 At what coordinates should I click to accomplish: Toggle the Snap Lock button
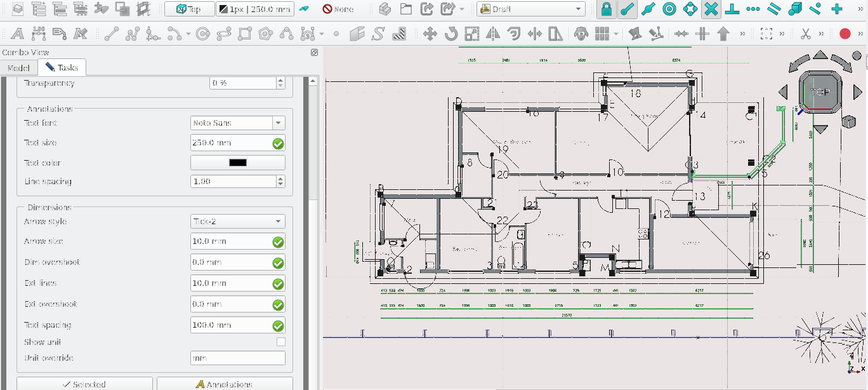tap(607, 10)
